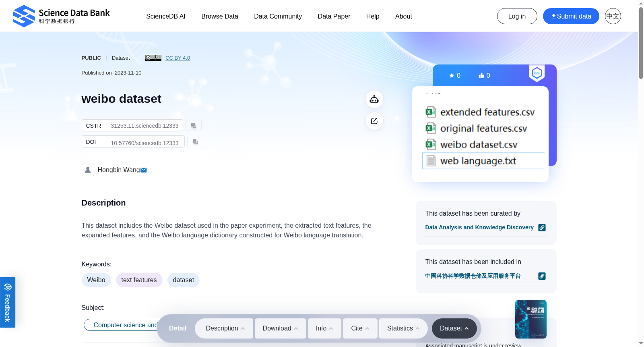644x347 pixels.
Task: Open link icon for Data Analysis journal
Action: [542, 228]
